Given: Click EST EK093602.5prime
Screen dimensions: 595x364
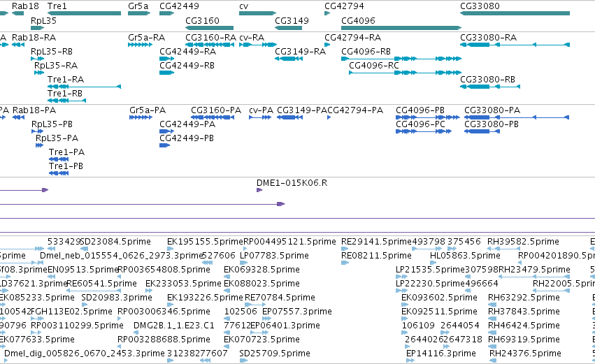Looking at the screenshot, I should 439,298.
